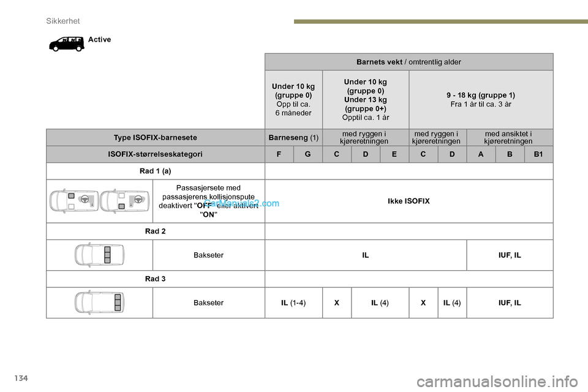Click the IUF, IL cell in Rad 2
The image size is (588, 392).
[510, 255]
